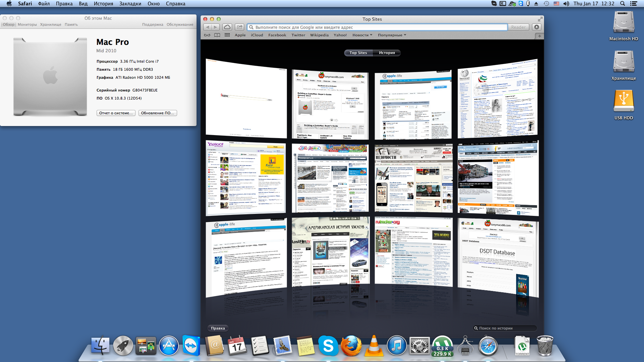The height and width of the screenshot is (362, 644).
Task: Open TeamViewer in the Dock
Action: [192, 346]
